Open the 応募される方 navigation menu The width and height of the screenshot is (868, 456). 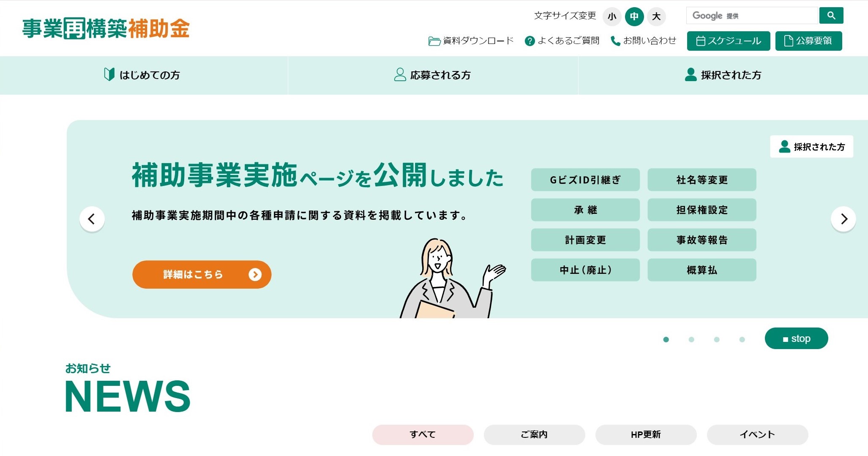[433, 75]
